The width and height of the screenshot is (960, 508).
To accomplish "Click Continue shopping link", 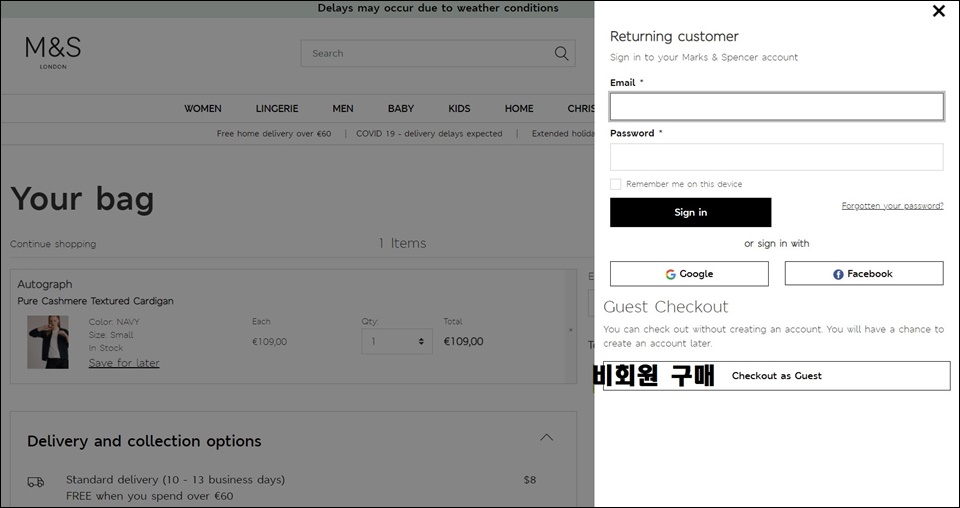I will [x=53, y=244].
